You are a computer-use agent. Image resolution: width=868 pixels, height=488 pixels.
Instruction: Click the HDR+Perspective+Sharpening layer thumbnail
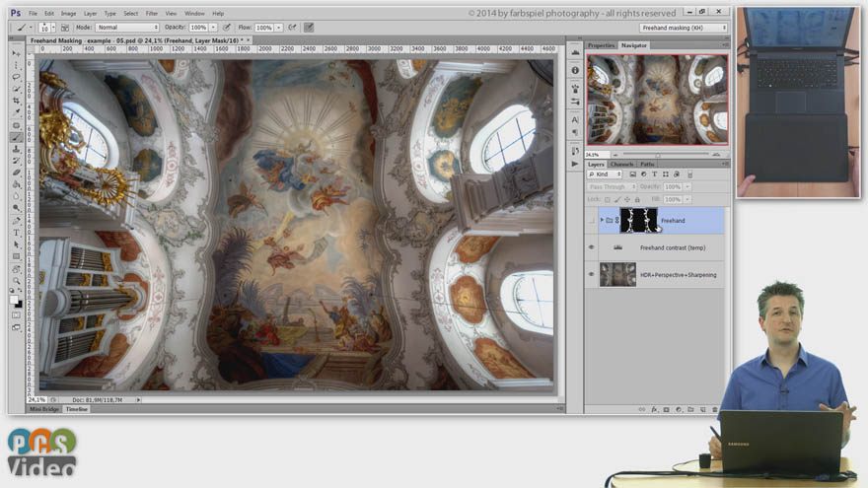coord(617,274)
